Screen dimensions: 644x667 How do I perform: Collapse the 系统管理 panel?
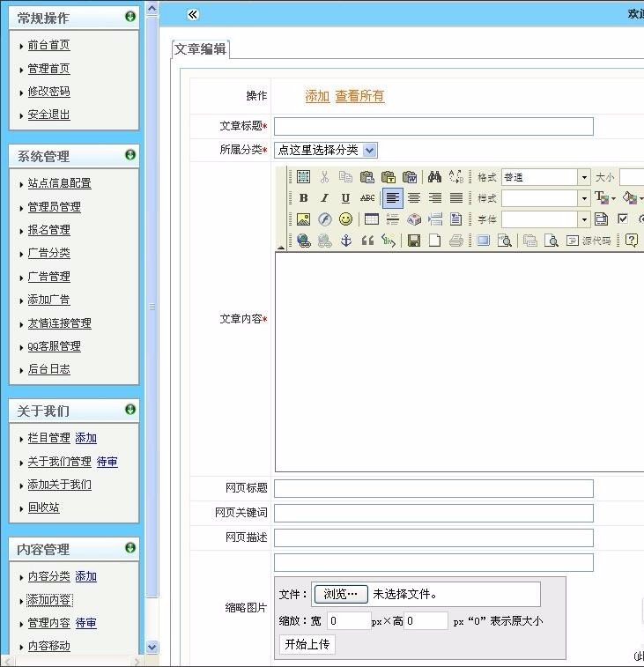pyautogui.click(x=130, y=154)
